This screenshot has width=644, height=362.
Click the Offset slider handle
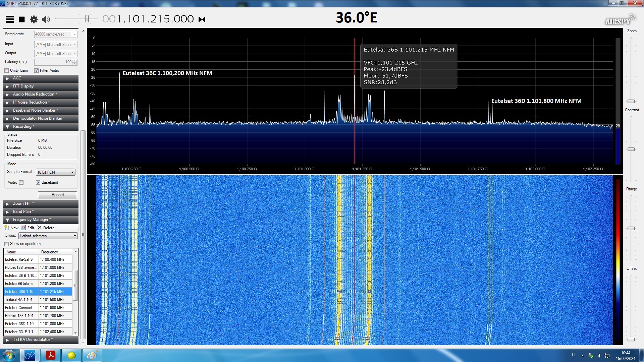tap(631, 340)
